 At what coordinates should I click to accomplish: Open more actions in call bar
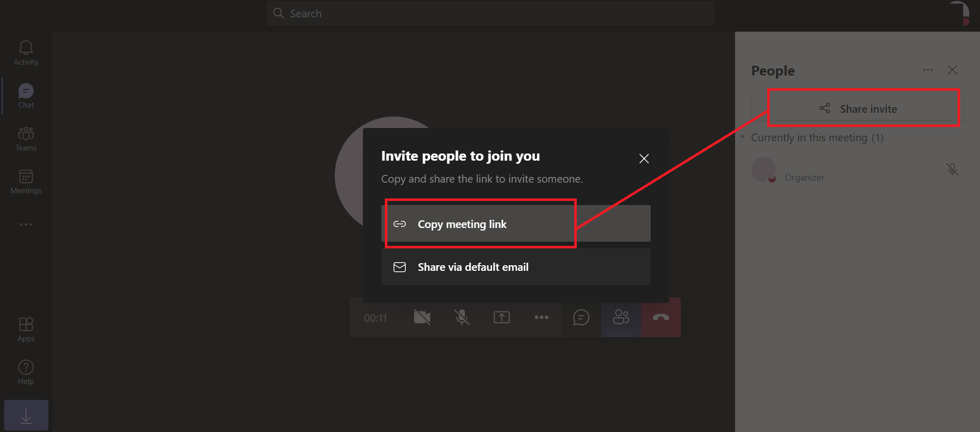click(x=542, y=317)
